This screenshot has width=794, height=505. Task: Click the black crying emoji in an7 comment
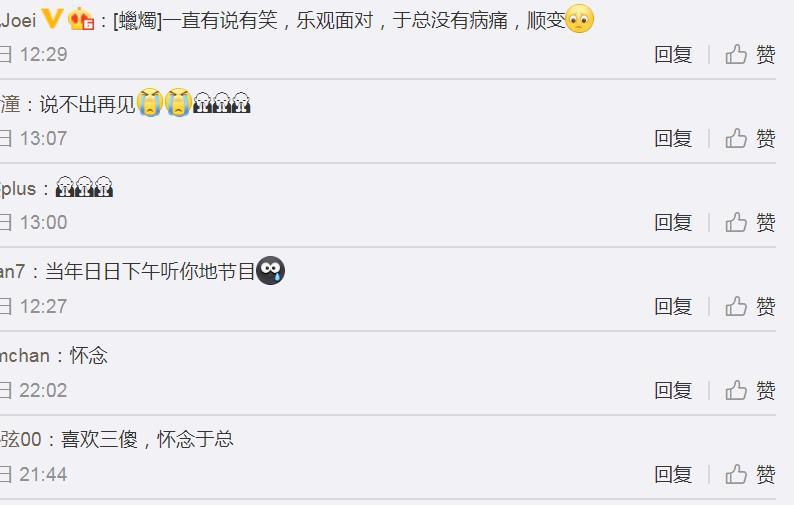click(270, 270)
